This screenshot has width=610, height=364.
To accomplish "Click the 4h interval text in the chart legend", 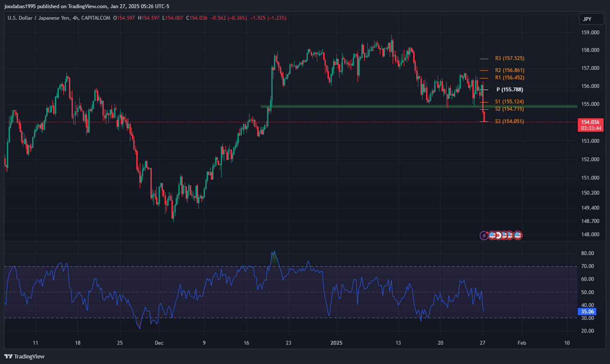I will point(76,18).
